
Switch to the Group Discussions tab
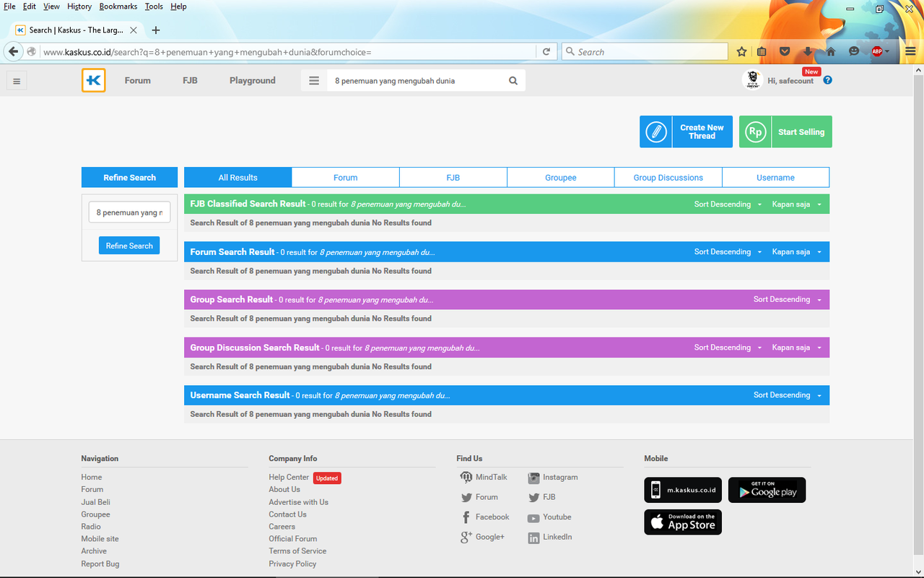click(x=668, y=178)
